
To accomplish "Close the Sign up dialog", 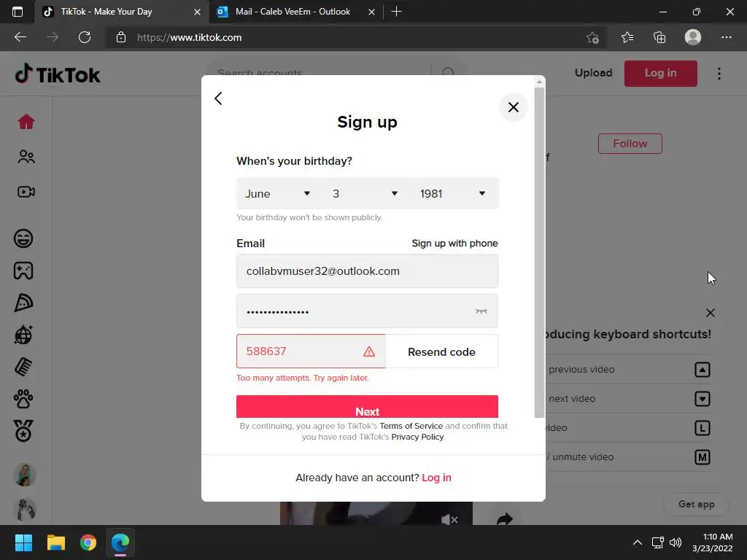I will (513, 107).
